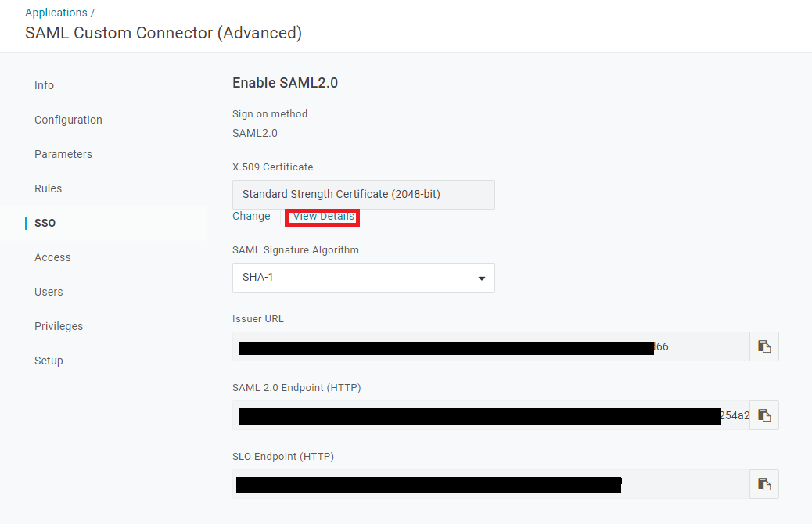Click the clipboard icon next to SLO Endpoint
The width and height of the screenshot is (812, 524).
(763, 483)
